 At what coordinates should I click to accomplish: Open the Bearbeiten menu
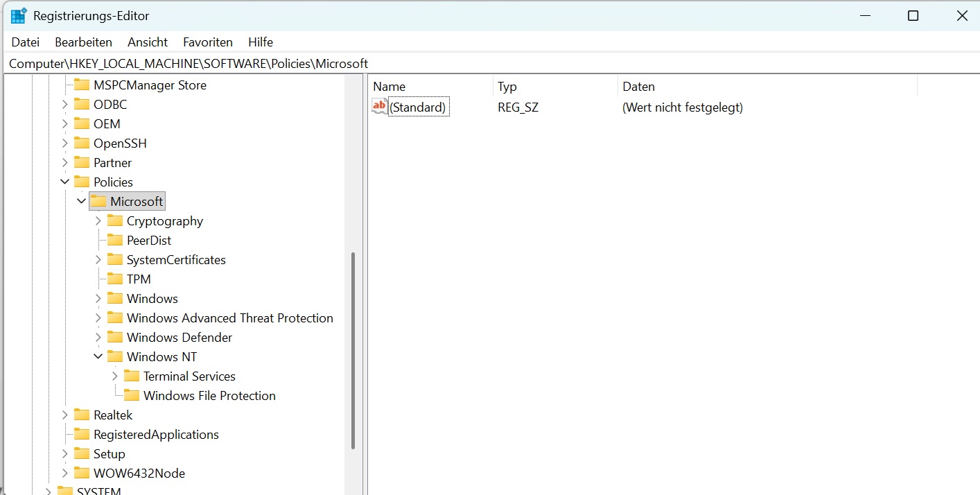coord(83,42)
